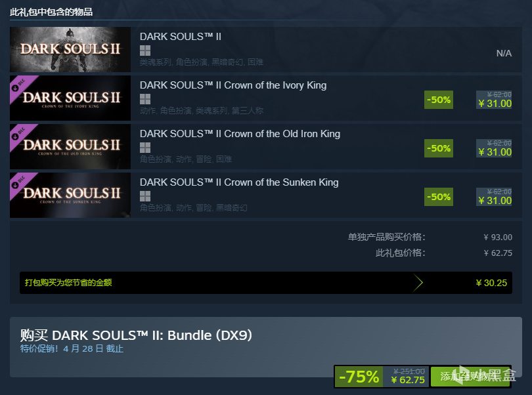Click the green arrow in savings bar
This screenshot has width=532, height=395.
point(418,282)
